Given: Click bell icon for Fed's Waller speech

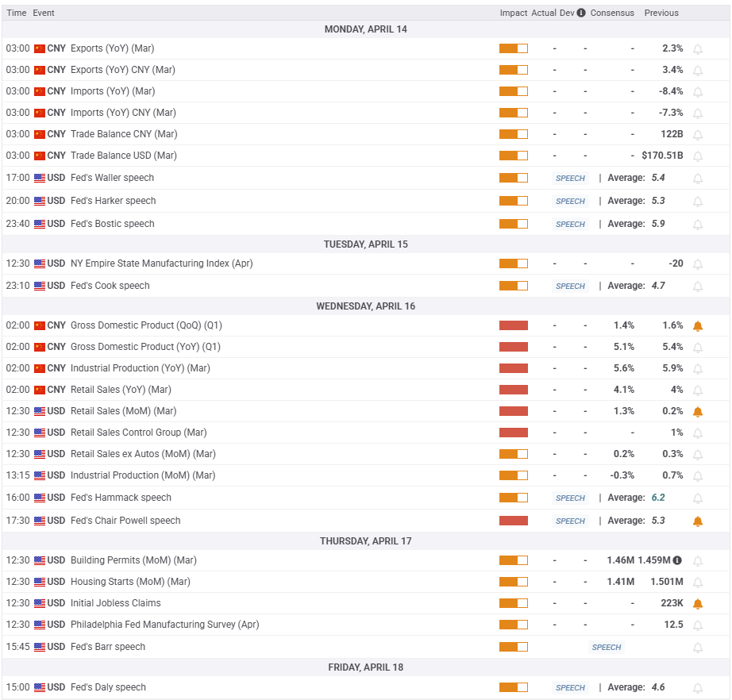Looking at the screenshot, I should point(698,179).
